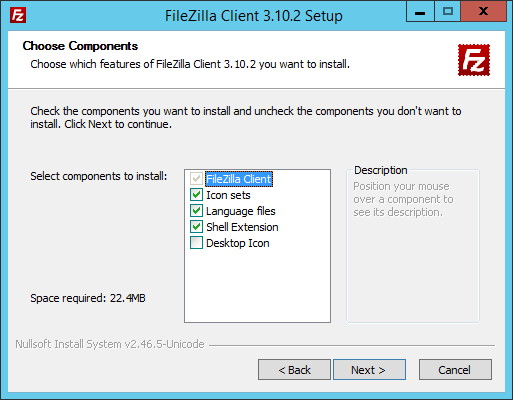Select the Icon sets list item
Viewport: 513px width, 400px height.
tap(228, 195)
